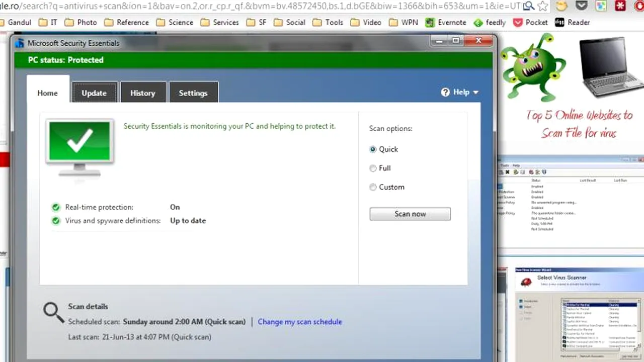Screen dimensions: 644x362
Task: Click Change my scan schedule link
Action: (300, 322)
